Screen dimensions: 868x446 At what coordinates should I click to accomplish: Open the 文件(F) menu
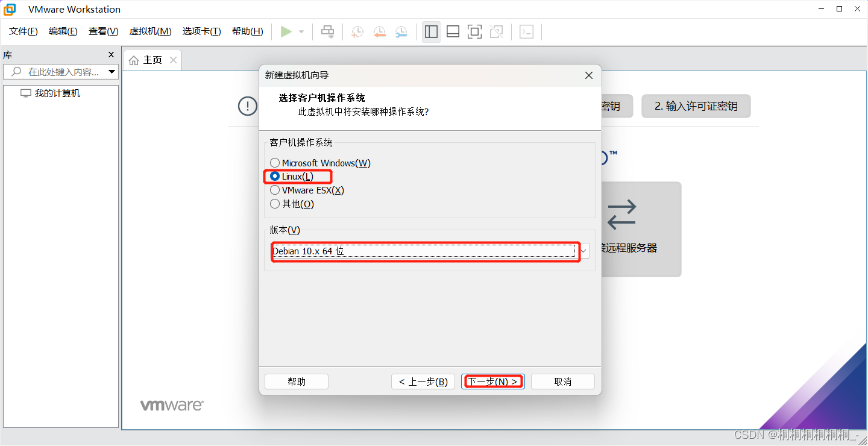click(24, 31)
